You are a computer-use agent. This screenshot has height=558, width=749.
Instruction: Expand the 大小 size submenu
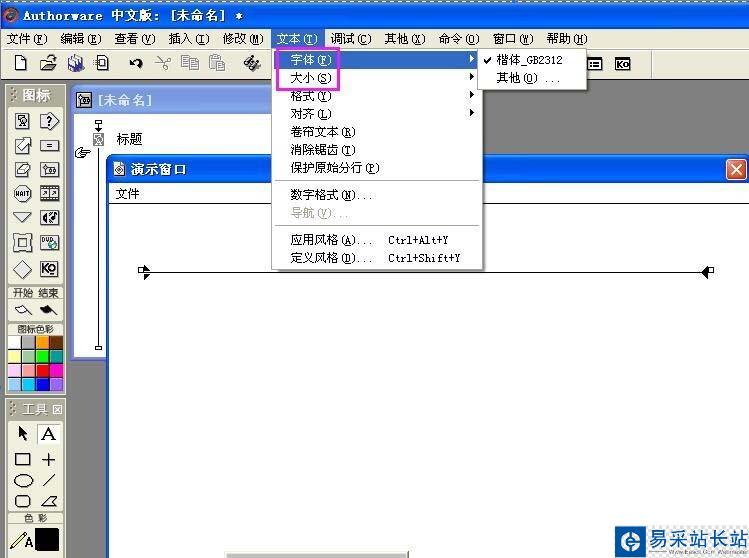pos(377,77)
